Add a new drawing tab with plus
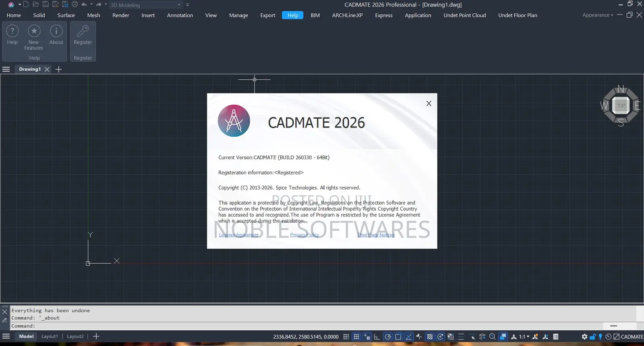 tap(58, 69)
